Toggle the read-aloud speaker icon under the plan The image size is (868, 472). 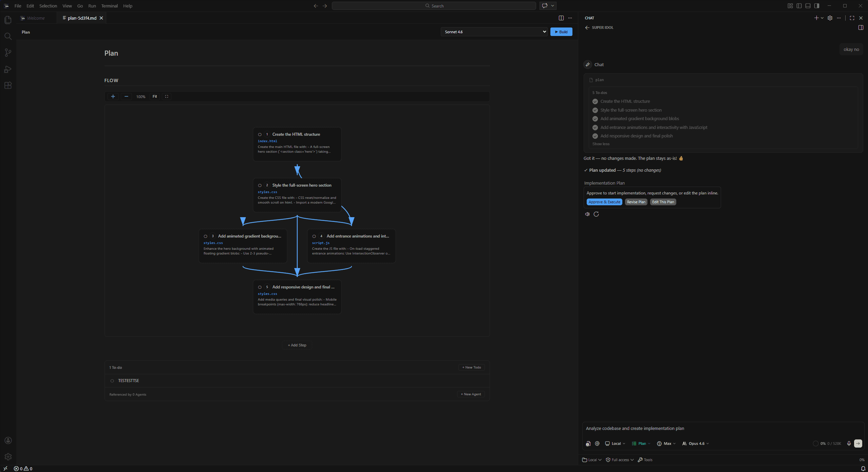tap(587, 214)
